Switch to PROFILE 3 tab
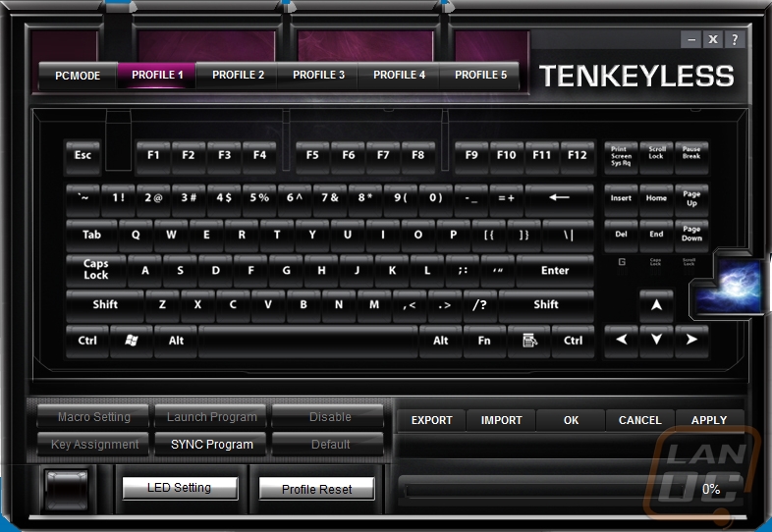 318,76
